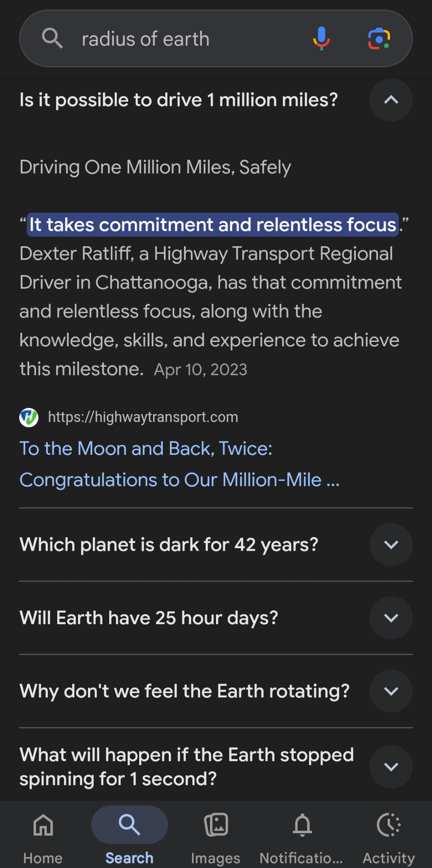Expand "Why don't we feel the Earth rotating?"
The height and width of the screenshot is (868, 432).
[x=391, y=691]
